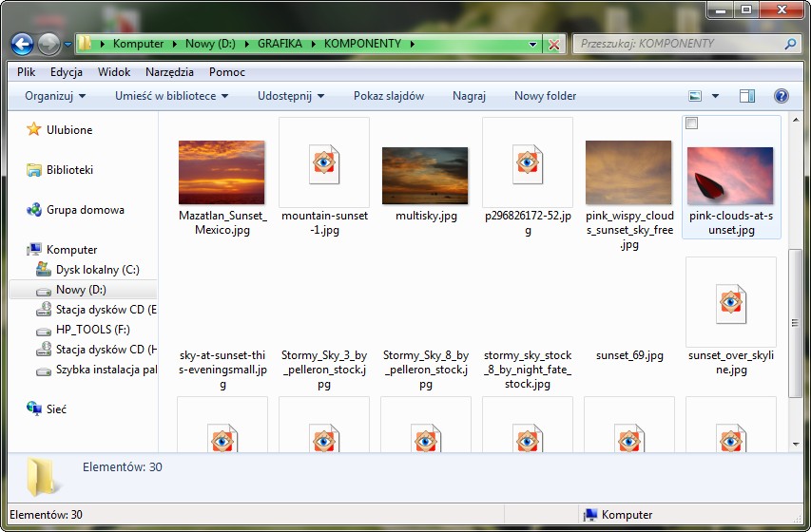
Task: Click the file list scrollbar thumb
Action: tap(796, 323)
